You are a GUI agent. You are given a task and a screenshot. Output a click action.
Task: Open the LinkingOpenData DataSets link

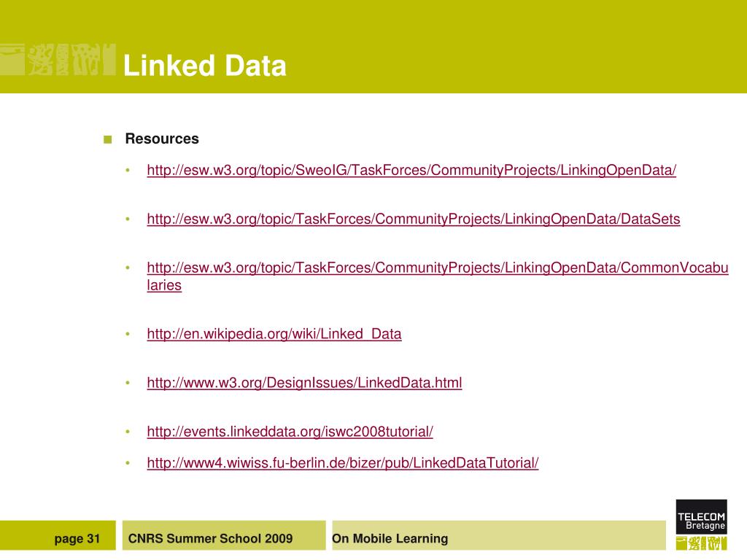[413, 219]
